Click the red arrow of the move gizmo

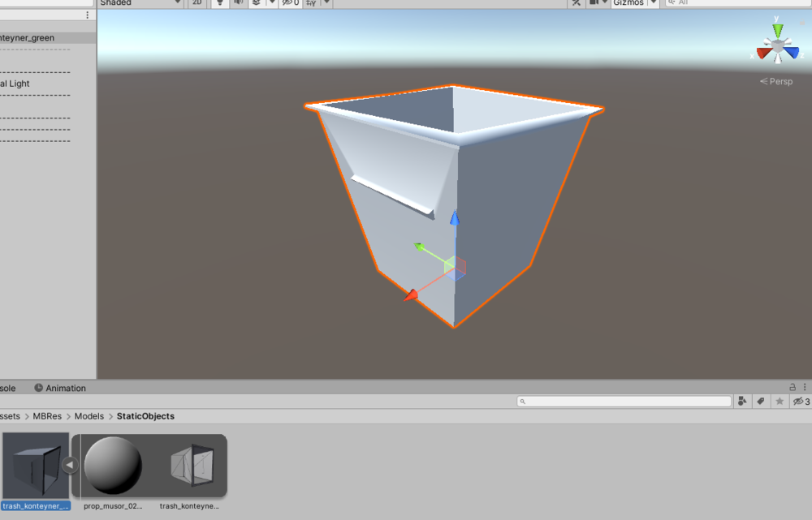[411, 295]
